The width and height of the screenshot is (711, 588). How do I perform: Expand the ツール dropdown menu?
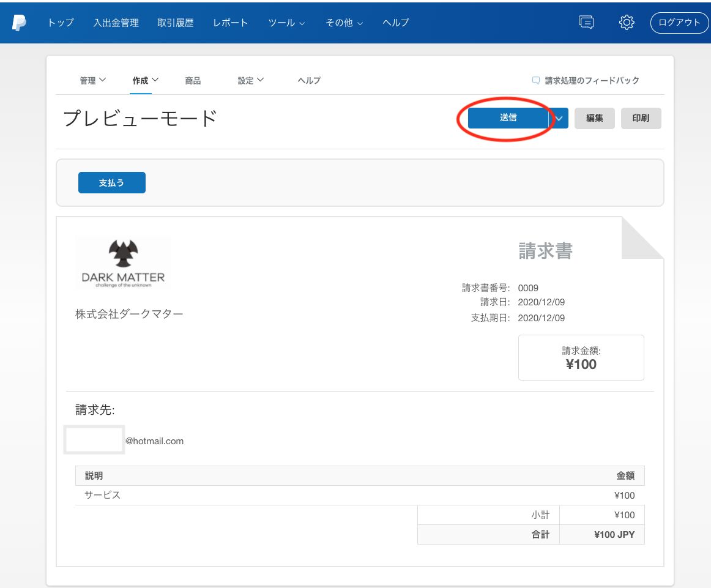coord(286,23)
